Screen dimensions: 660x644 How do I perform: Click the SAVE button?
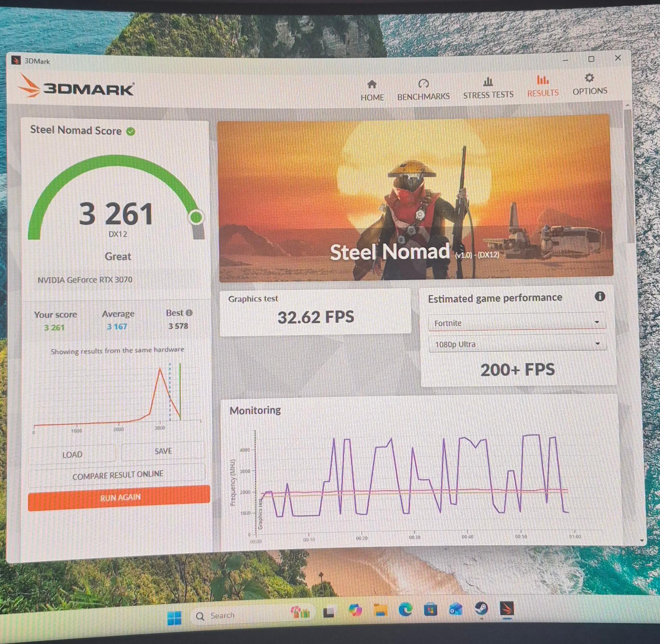click(x=163, y=451)
